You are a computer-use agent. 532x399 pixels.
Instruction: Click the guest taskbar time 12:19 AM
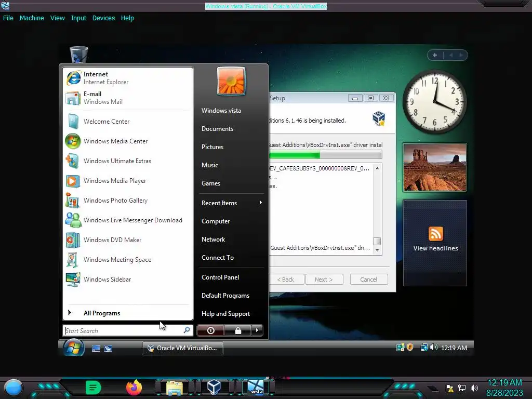coord(454,348)
